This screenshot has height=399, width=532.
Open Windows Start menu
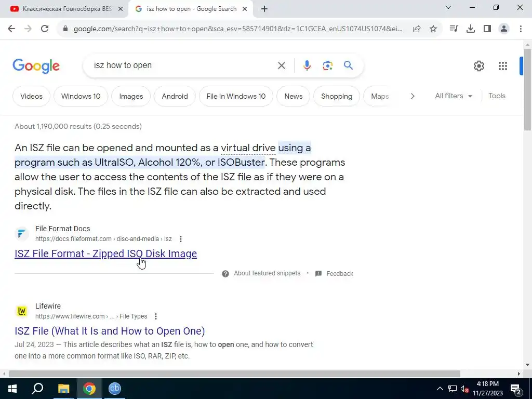tap(12, 389)
